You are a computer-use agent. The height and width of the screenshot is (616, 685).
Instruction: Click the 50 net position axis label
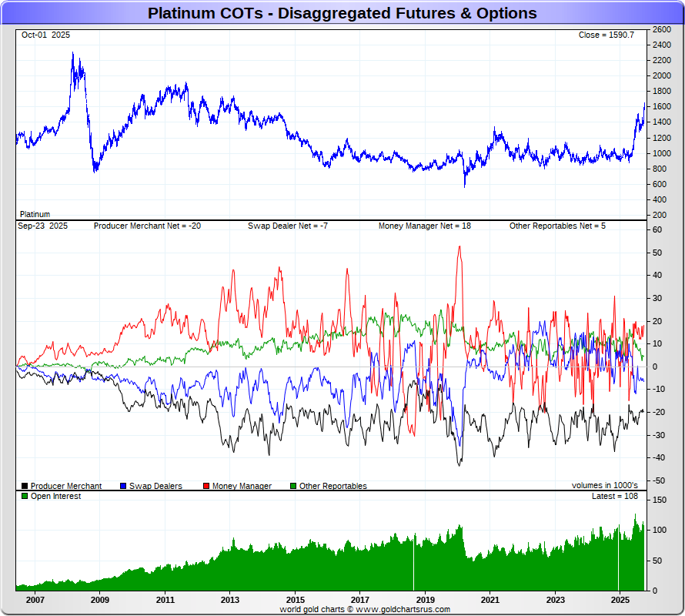tap(657, 253)
